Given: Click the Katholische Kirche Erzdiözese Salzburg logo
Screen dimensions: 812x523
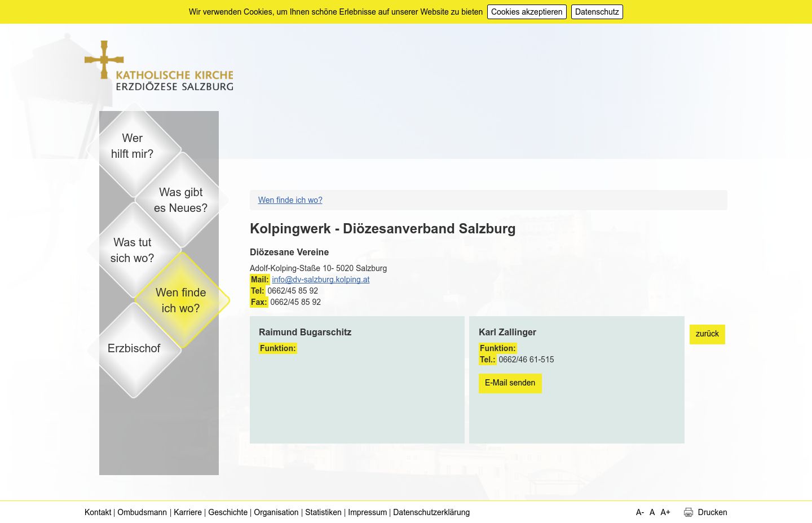Looking at the screenshot, I should [158, 66].
